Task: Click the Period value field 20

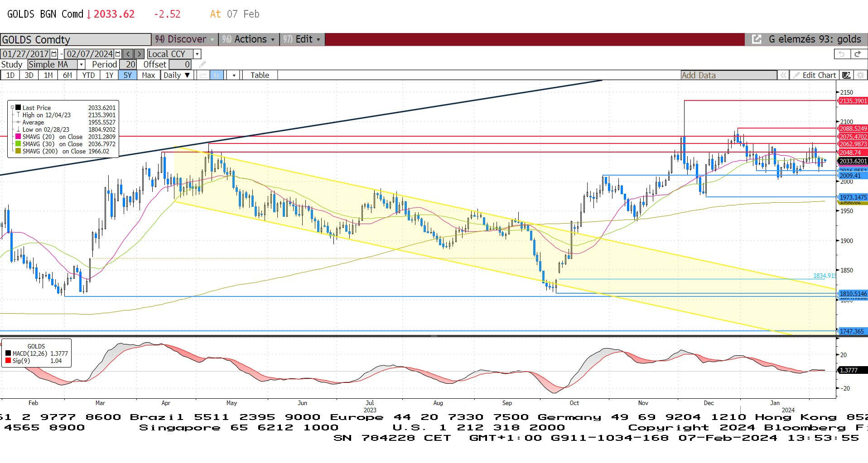Action: (128, 65)
